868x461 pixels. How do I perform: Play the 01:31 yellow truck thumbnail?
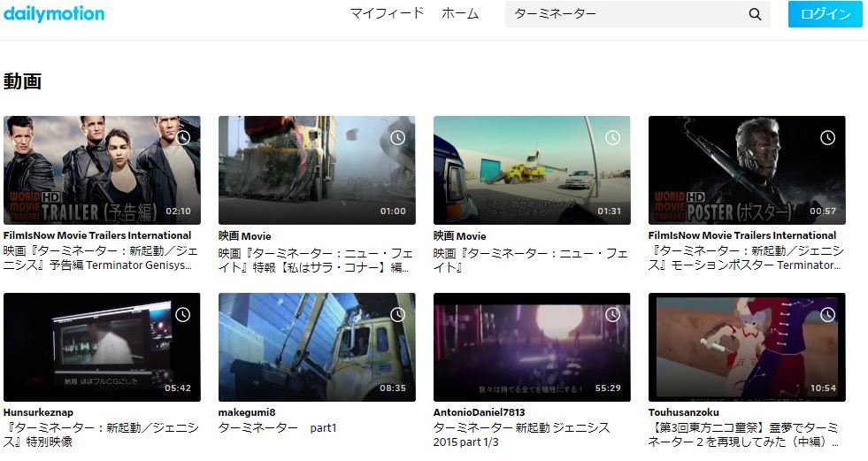coord(532,170)
